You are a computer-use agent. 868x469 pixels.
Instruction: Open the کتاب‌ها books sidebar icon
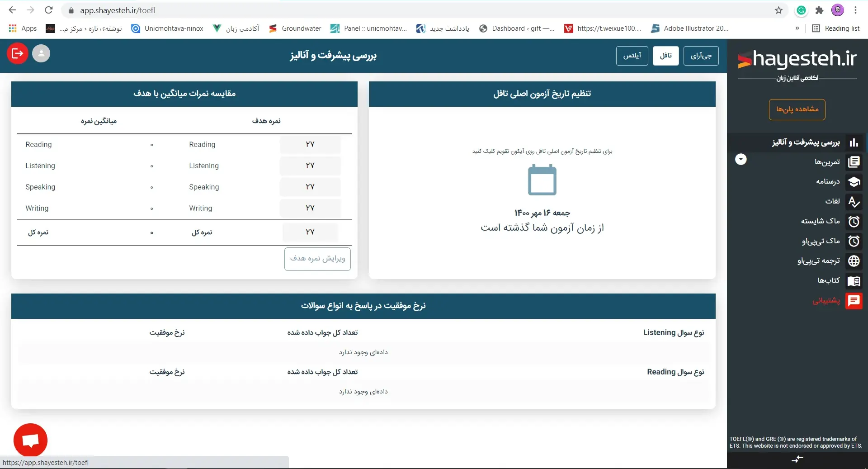[x=854, y=281]
